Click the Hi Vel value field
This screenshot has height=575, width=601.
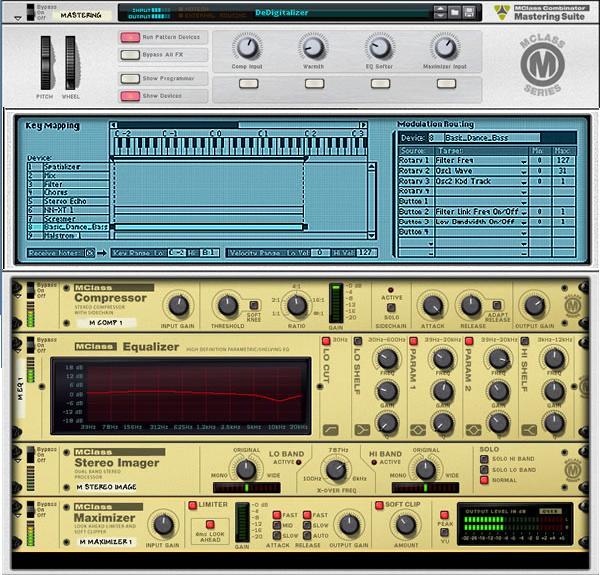tap(366, 253)
